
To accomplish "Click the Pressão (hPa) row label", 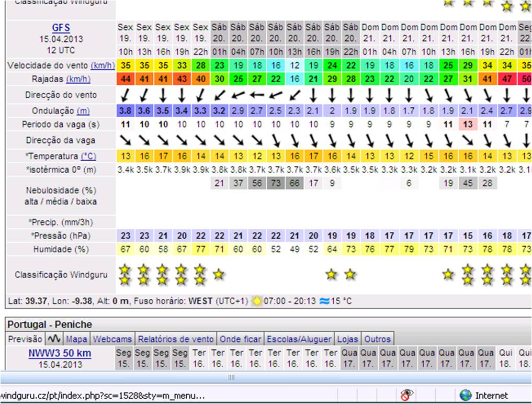I will point(61,235).
